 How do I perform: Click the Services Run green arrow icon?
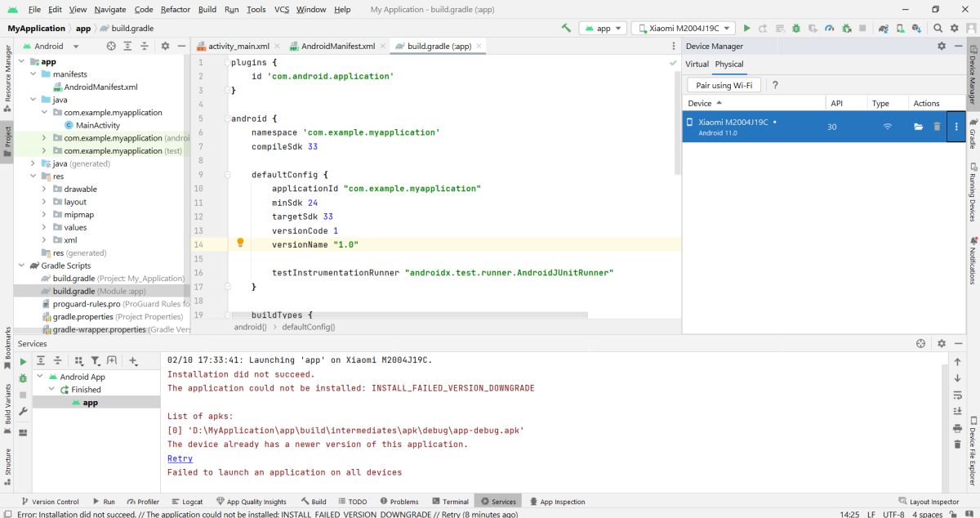(23, 360)
